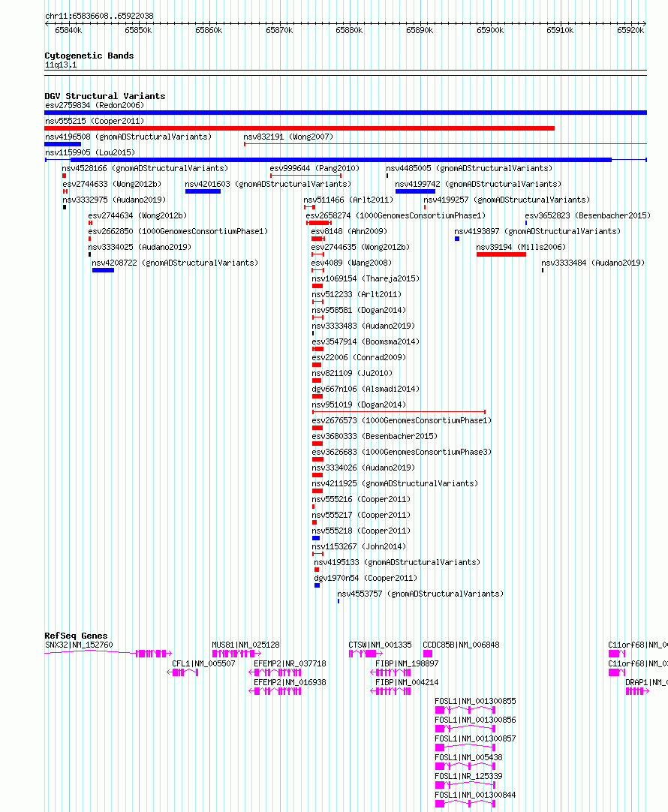The height and width of the screenshot is (812, 668).
Task: Click dgv667n106 (Alsmadi2014) label
Action: click(x=366, y=389)
